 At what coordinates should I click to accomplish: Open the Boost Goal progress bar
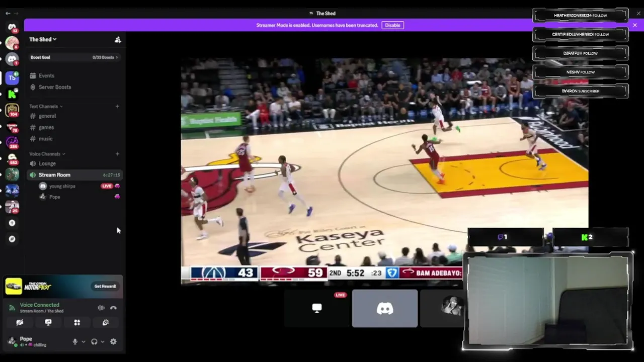pyautogui.click(x=73, y=57)
